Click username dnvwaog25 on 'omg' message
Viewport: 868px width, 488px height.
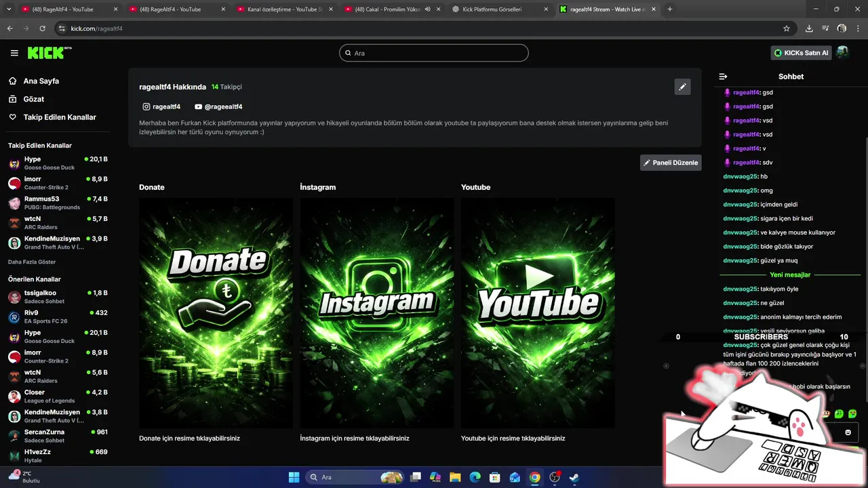(741, 190)
